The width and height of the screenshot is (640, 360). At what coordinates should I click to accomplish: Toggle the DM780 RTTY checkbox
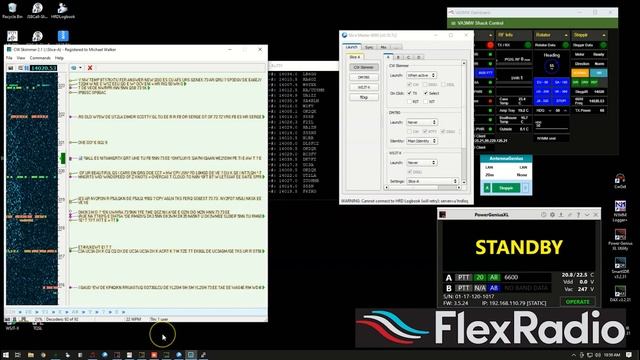point(425,131)
